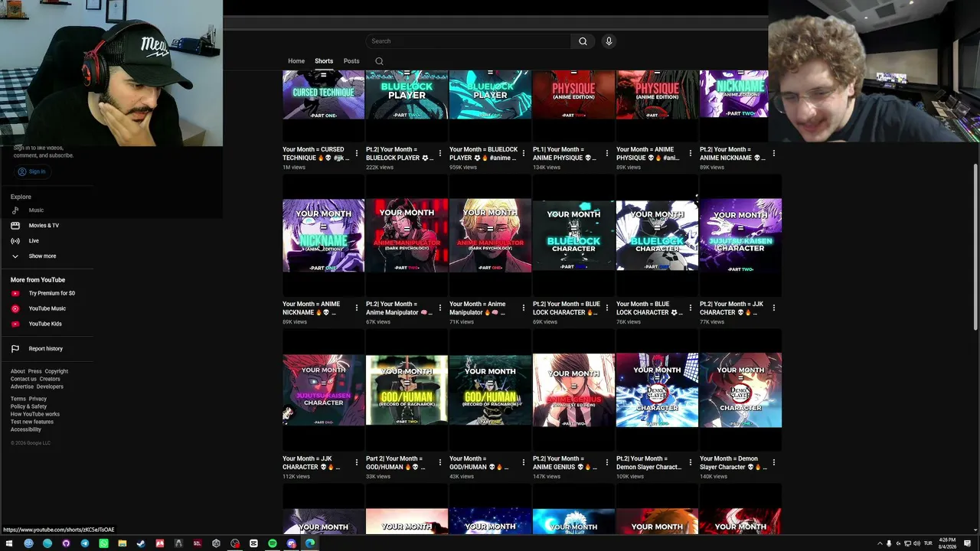980x551 pixels.
Task: Click the Report history flag icon
Action: pos(15,349)
